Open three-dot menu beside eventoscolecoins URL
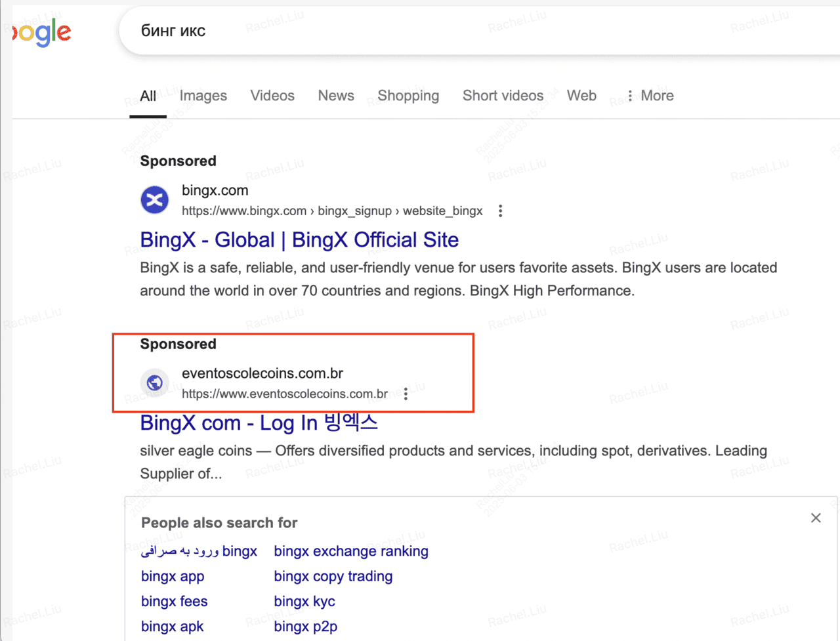Image resolution: width=840 pixels, height=641 pixels. coord(406,394)
